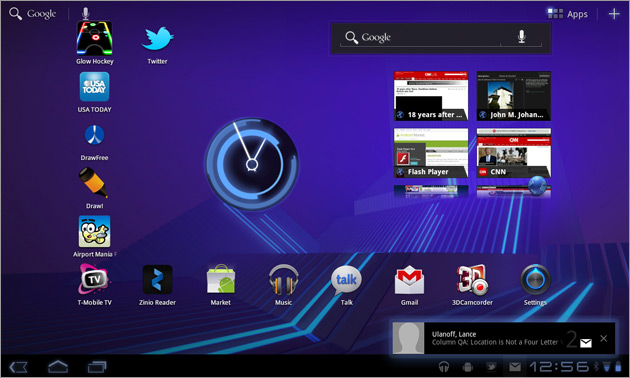
Task: Start voice search from top-left microphone
Action: [86, 13]
